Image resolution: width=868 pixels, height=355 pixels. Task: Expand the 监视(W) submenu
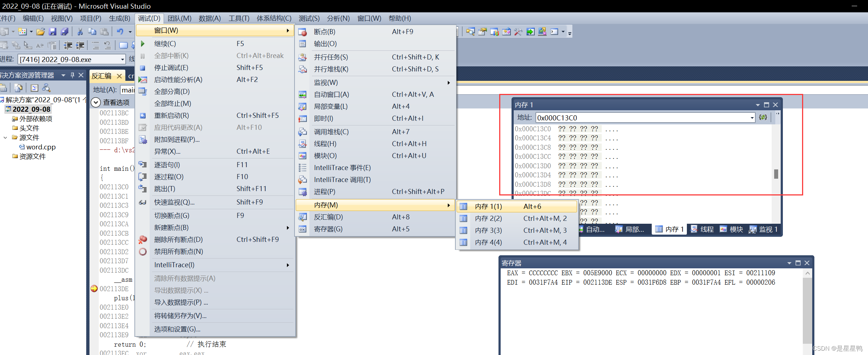(376, 83)
